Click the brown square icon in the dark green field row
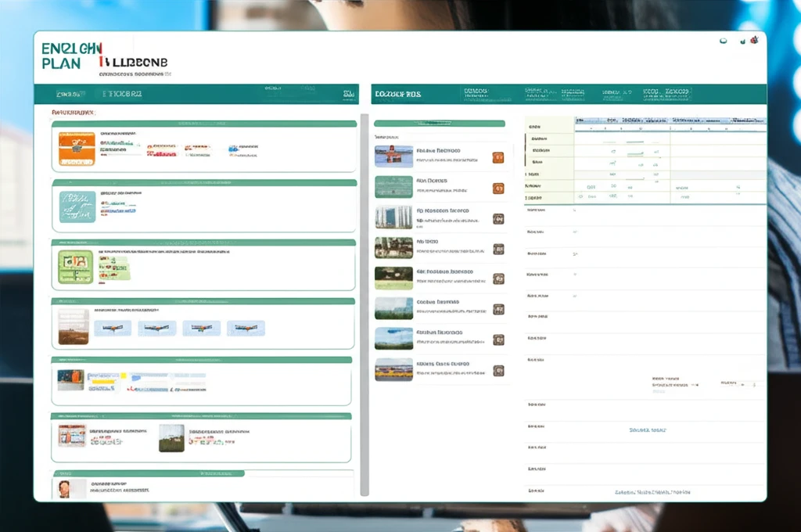 coord(498,279)
